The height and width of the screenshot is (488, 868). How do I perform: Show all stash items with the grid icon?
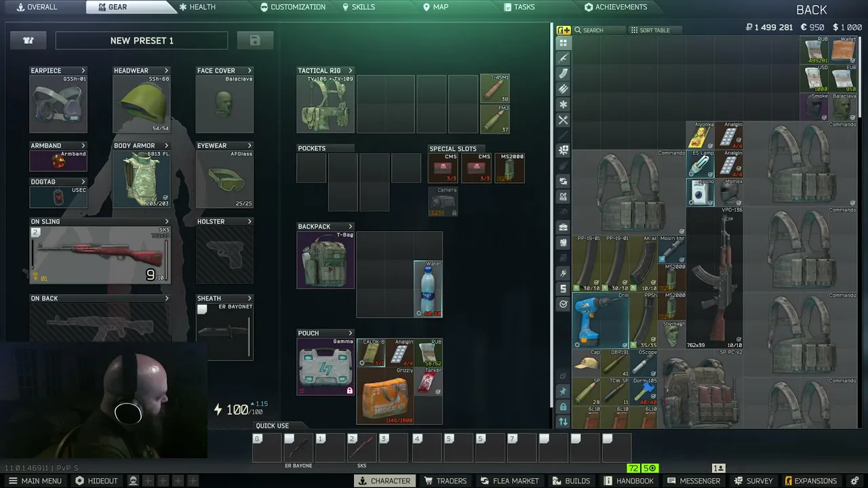[563, 43]
